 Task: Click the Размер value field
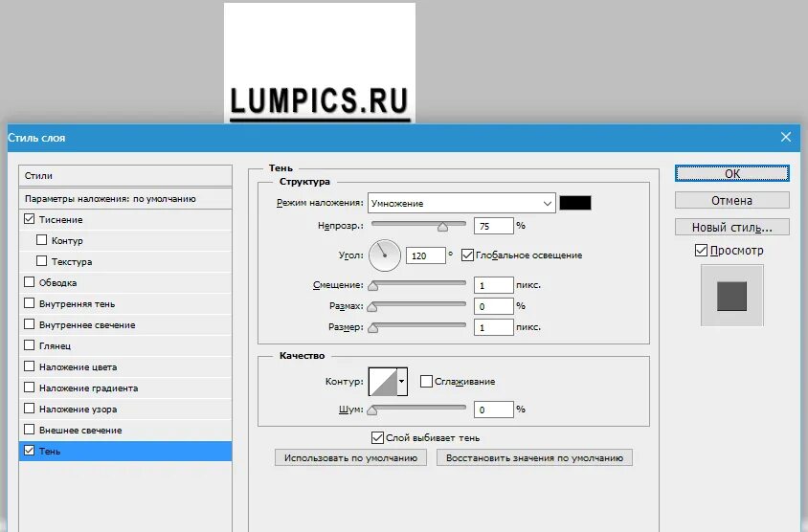494,327
